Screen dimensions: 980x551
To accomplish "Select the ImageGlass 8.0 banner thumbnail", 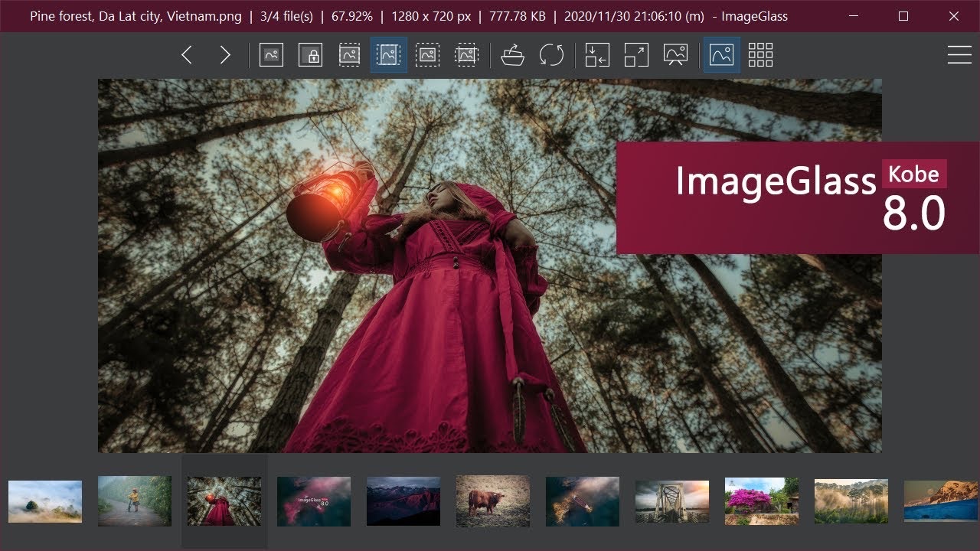I will [313, 501].
